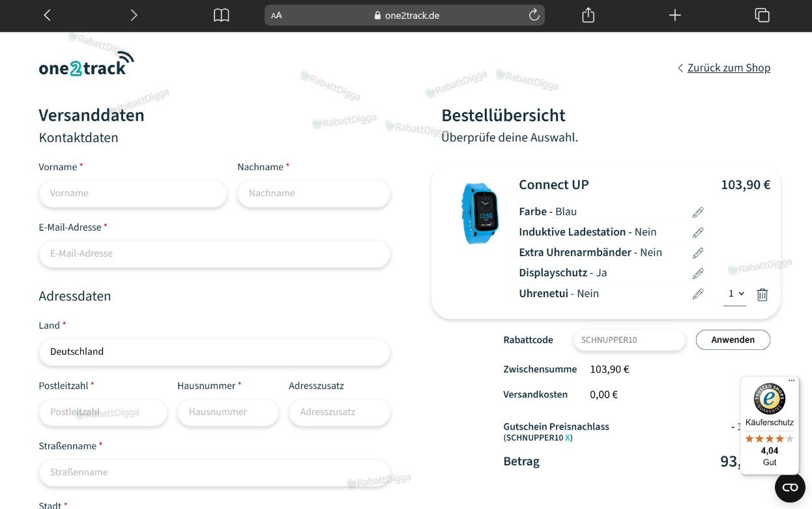This screenshot has height=509, width=812.
Task: Edit Extra Uhrenarmbänder with pencil icon
Action: (x=698, y=253)
